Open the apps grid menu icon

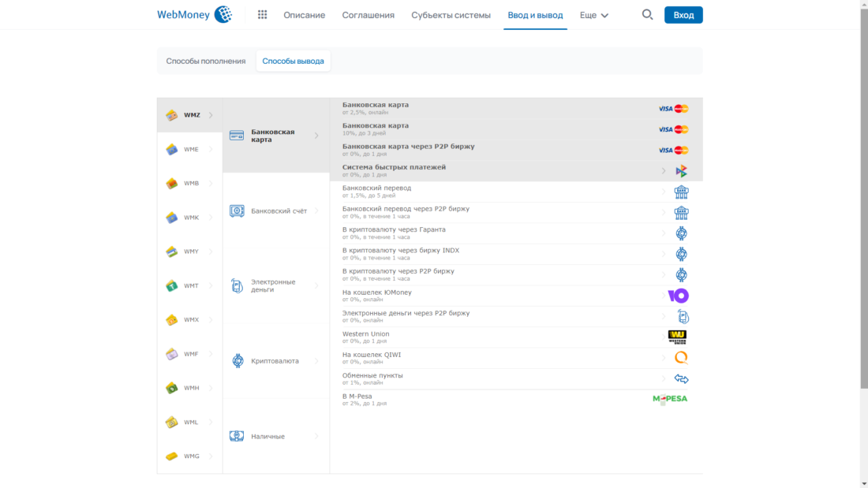(263, 15)
